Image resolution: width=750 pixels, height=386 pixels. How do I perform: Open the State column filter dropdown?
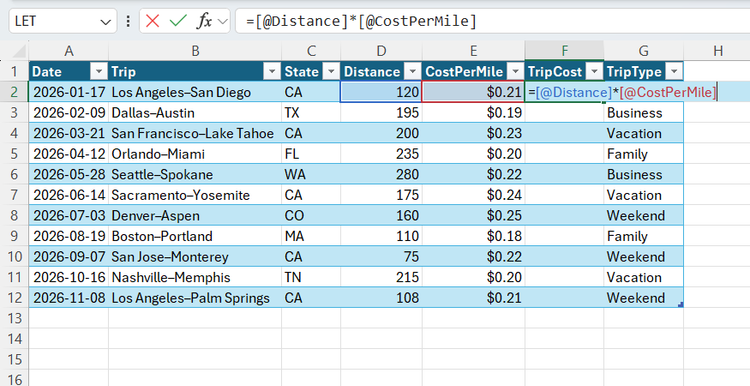point(331,72)
